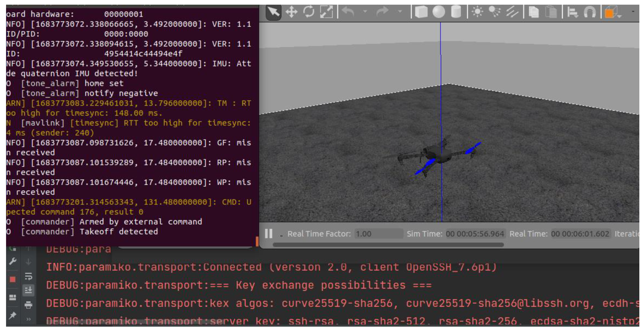This screenshot has height=332, width=644.
Task: Select the scale mode tool
Action: 327,12
